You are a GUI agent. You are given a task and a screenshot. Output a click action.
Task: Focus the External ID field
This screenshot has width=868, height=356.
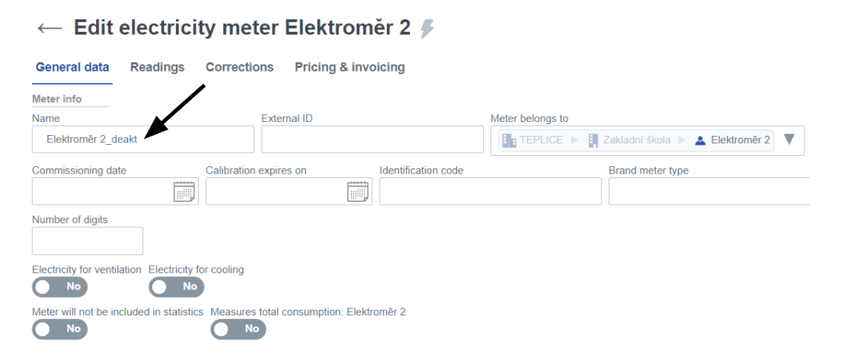pos(372,140)
